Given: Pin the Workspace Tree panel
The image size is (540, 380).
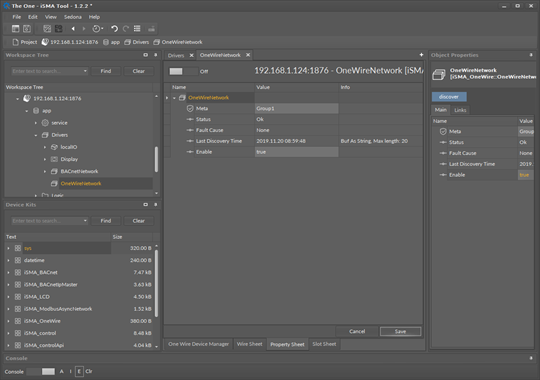Looking at the screenshot, I should 155,55.
